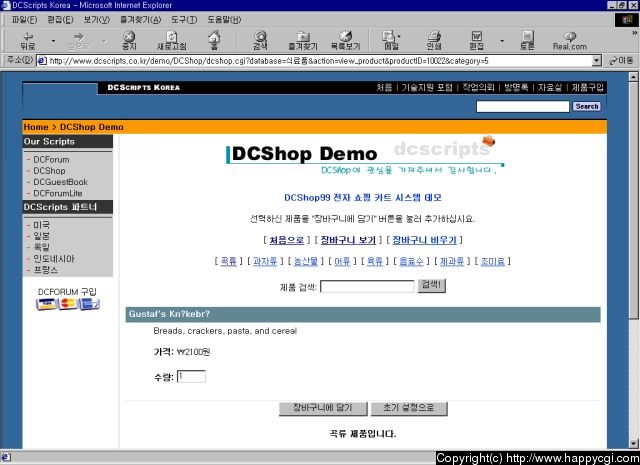Open the address bar dropdown arrow
The height and width of the screenshot is (465, 640).
[597, 61]
